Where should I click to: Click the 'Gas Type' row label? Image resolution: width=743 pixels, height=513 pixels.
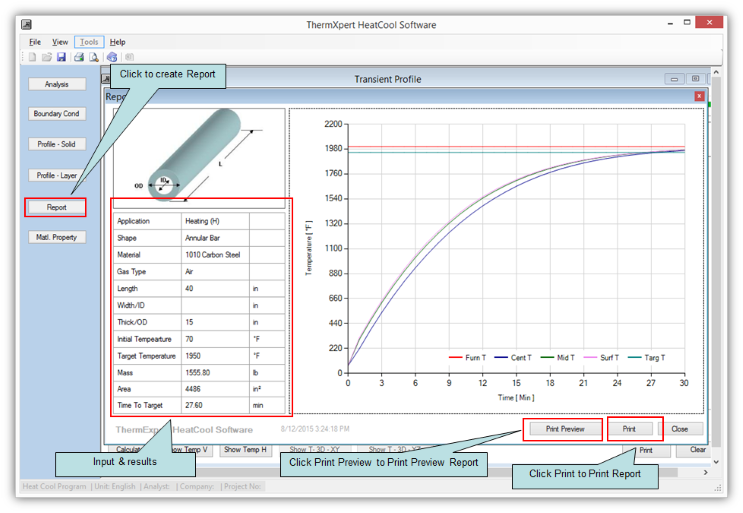[131, 272]
